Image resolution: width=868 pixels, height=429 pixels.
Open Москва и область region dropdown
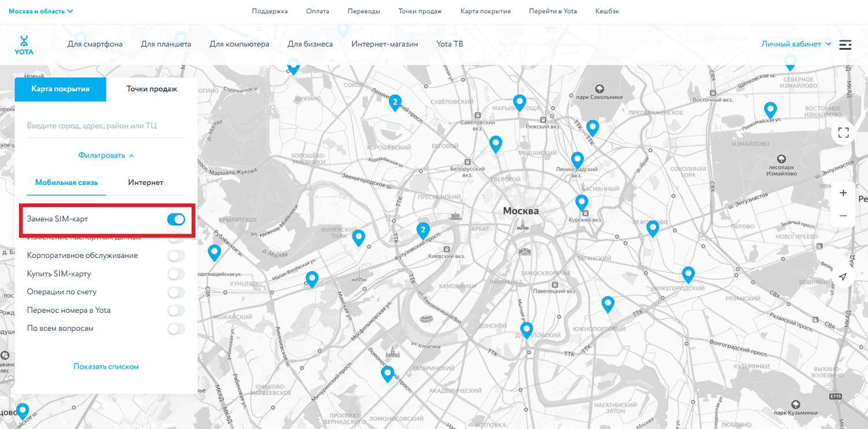point(41,11)
